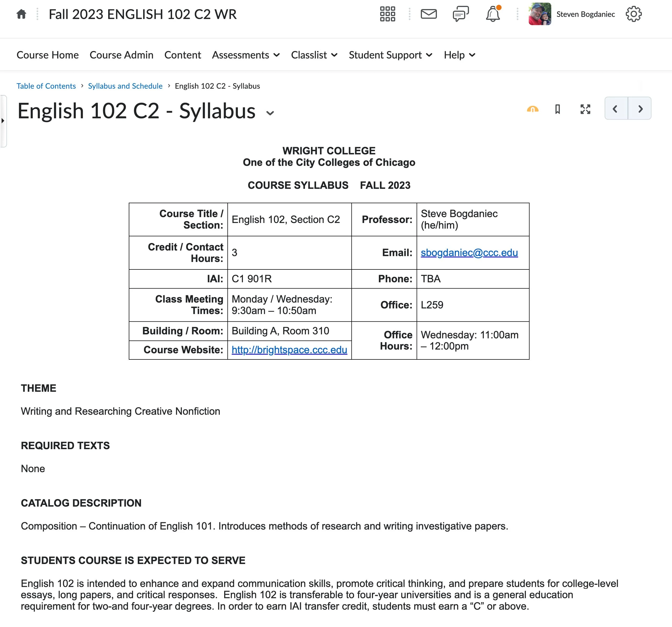Click the home icon in the top bar
The width and height of the screenshot is (672, 627).
[21, 14]
